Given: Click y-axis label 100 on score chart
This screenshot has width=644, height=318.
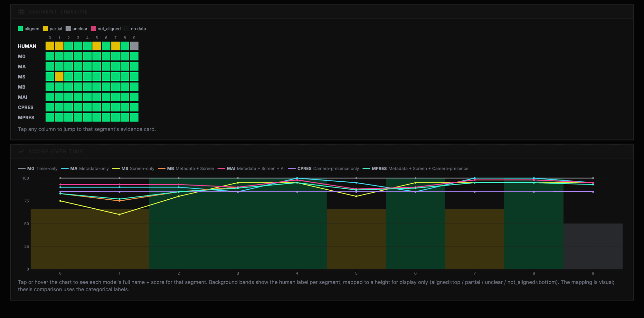Looking at the screenshot, I should (26, 178).
